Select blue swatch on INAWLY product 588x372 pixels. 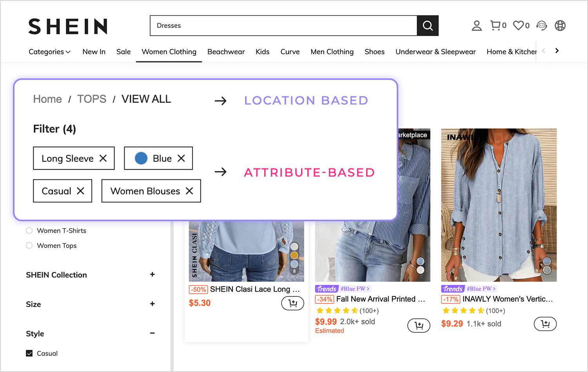click(547, 261)
